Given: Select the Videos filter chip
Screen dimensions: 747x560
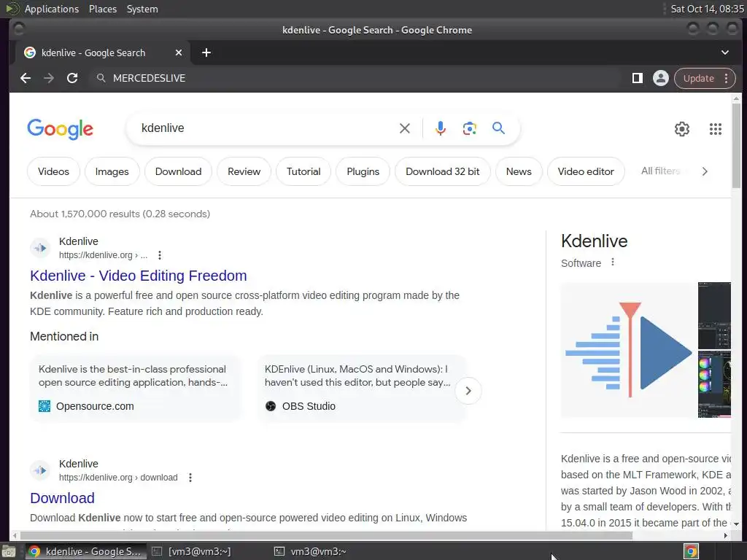Looking at the screenshot, I should [x=53, y=171].
